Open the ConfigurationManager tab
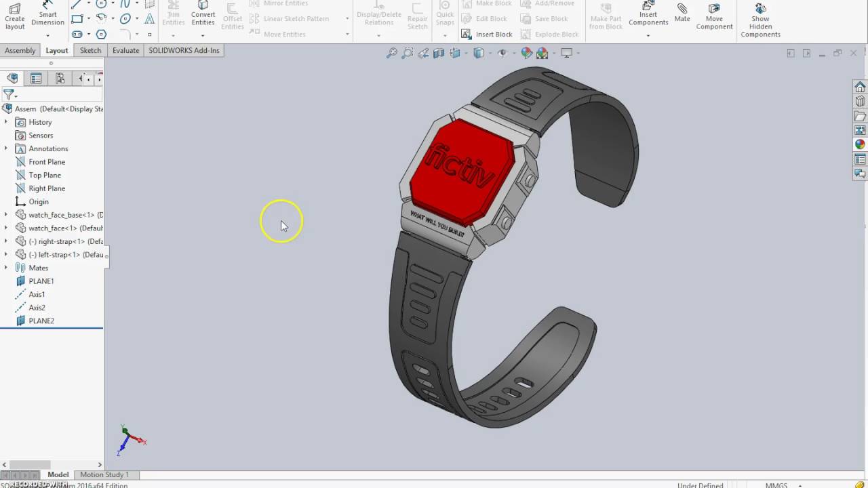This screenshot has width=868, height=488. point(60,79)
